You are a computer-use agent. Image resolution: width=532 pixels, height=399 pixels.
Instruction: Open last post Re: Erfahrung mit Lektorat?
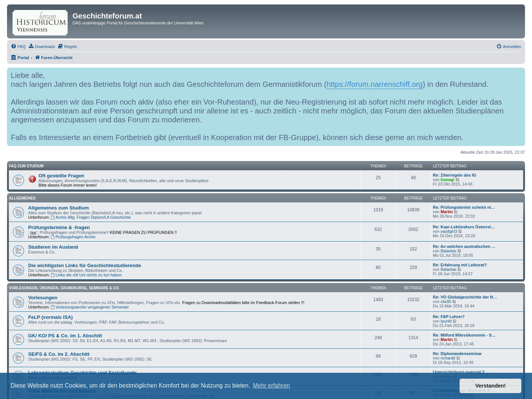460,265
